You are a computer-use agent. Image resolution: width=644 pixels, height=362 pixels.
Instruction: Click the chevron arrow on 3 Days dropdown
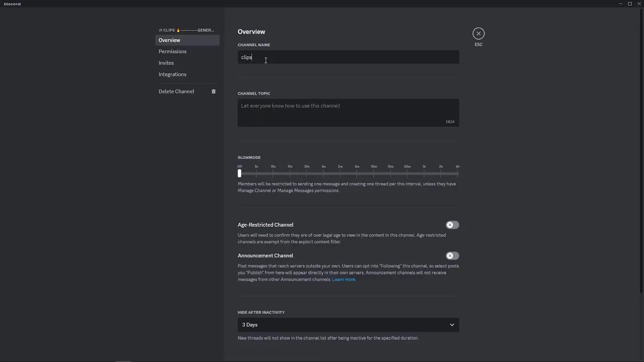452,325
